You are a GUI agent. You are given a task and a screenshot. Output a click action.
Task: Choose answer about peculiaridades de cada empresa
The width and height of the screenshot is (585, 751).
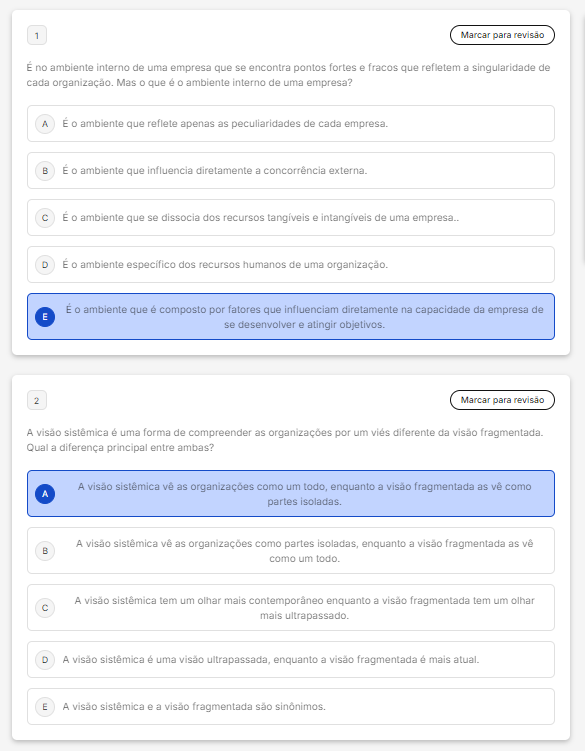(291, 124)
